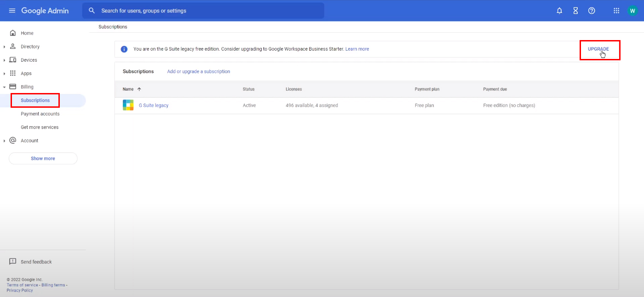Click the Show more button
This screenshot has width=644, height=297.
point(43,158)
